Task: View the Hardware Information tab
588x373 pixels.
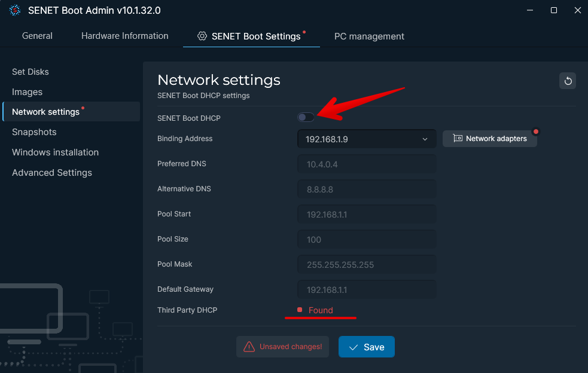Action: tap(124, 36)
